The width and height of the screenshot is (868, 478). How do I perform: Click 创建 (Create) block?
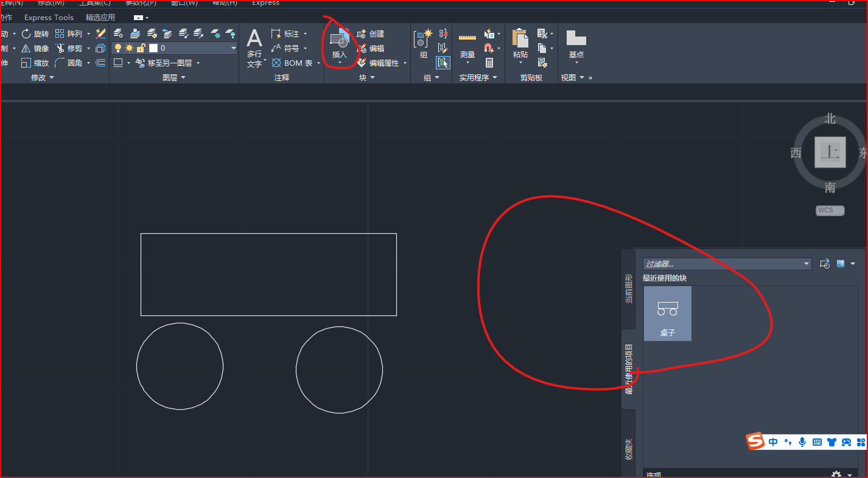click(x=371, y=33)
